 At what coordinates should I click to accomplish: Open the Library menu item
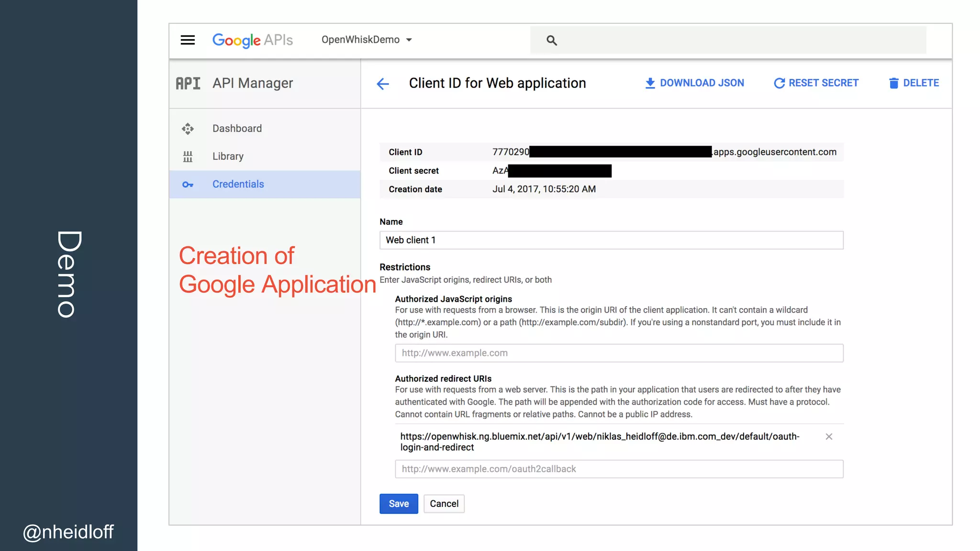[x=228, y=156]
